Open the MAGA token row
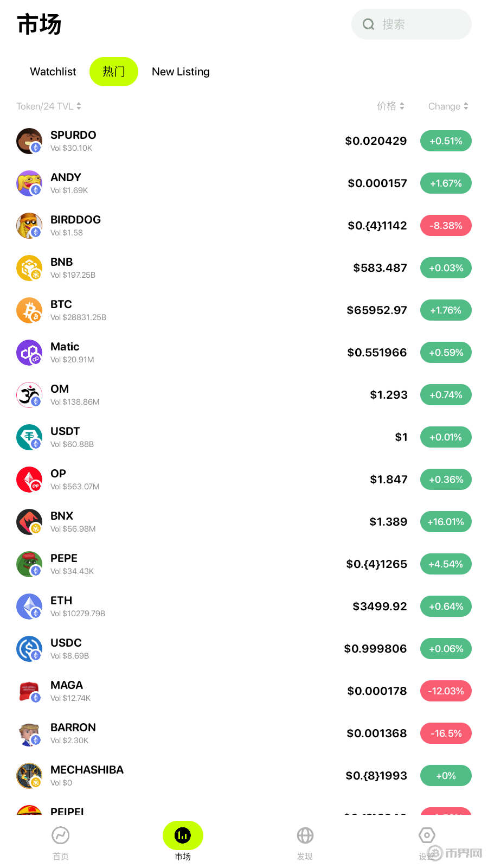 click(x=244, y=691)
